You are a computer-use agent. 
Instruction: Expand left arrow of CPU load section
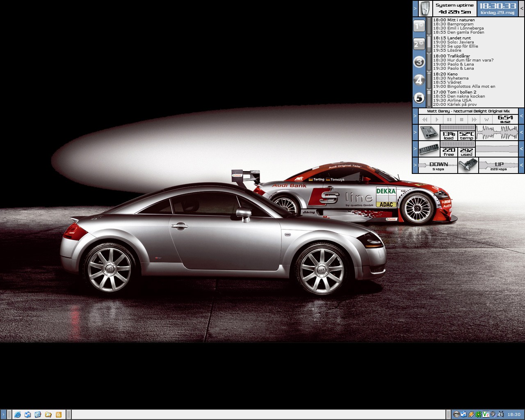415,132
